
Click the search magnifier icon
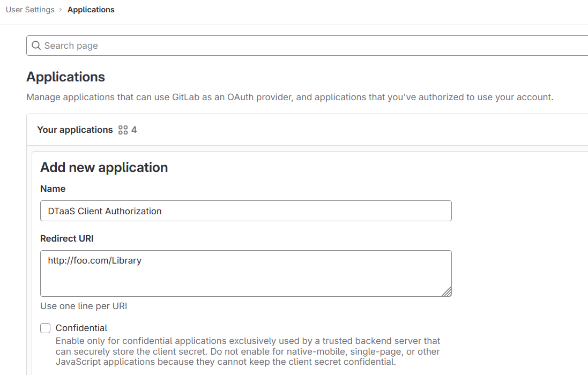pos(35,46)
